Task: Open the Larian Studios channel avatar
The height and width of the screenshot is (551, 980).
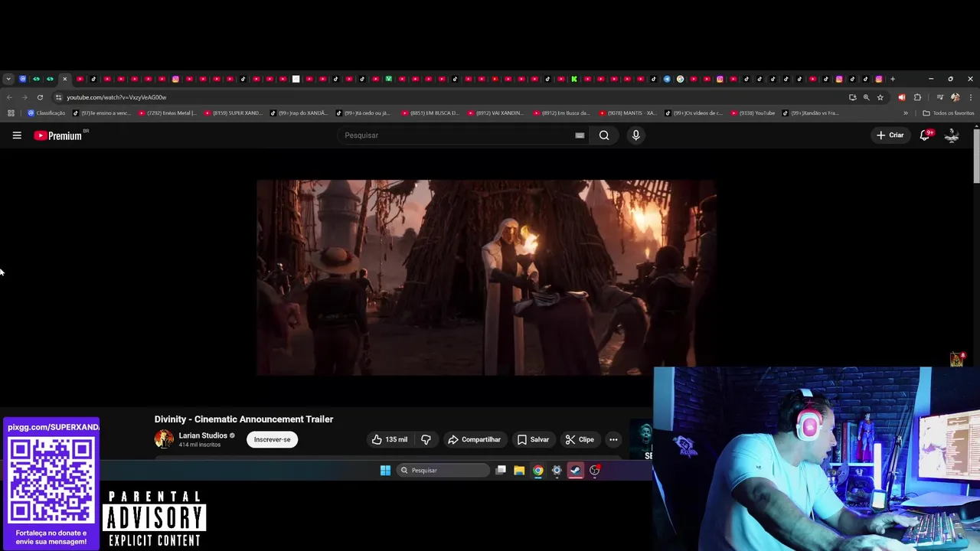Action: tap(164, 439)
